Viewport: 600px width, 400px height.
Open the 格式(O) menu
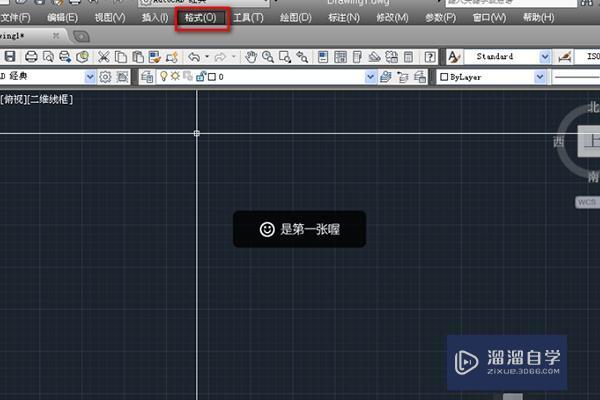tap(201, 18)
